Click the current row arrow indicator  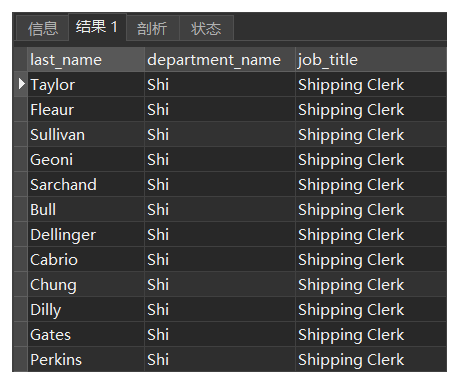tap(21, 84)
